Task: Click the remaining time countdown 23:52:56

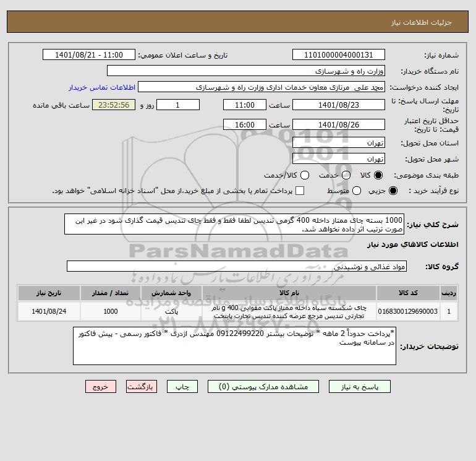Action: click(114, 105)
